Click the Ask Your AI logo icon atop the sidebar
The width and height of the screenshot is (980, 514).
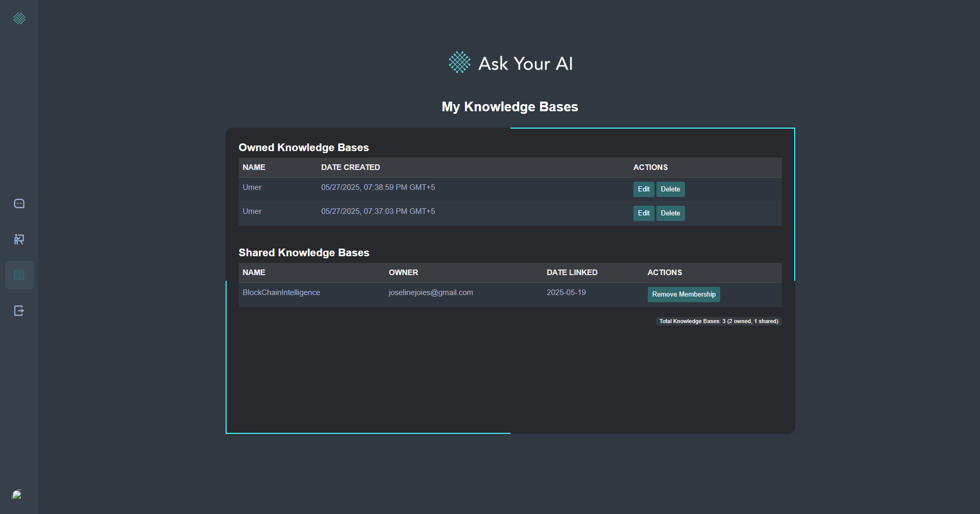(19, 18)
